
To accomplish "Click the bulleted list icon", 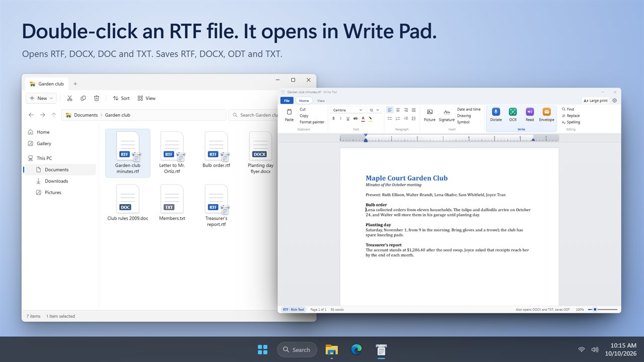I will (x=389, y=119).
